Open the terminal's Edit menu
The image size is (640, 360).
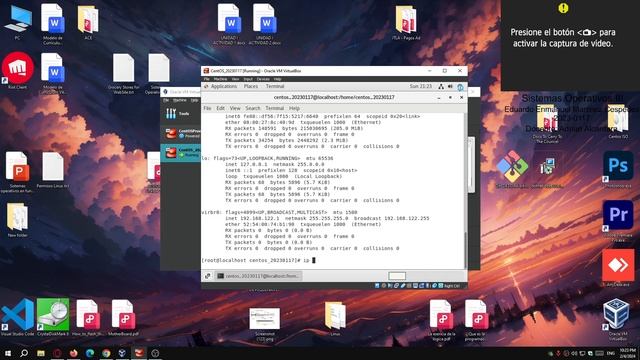pyautogui.click(x=220, y=108)
